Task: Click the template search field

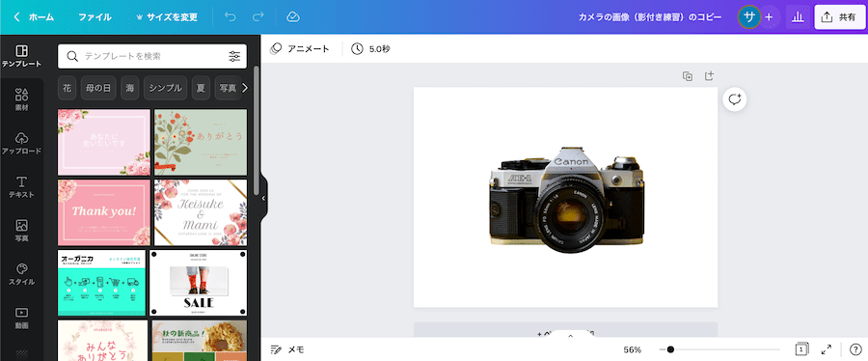Action: click(x=152, y=56)
